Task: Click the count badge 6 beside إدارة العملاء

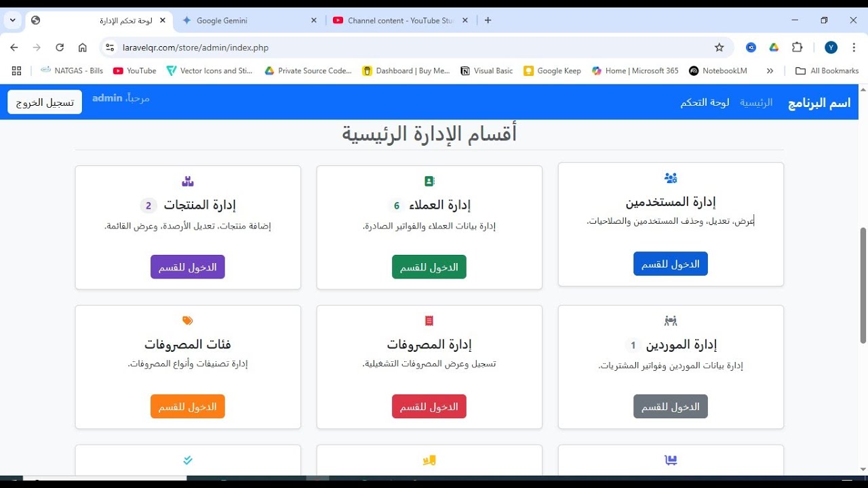Action: coord(397,205)
